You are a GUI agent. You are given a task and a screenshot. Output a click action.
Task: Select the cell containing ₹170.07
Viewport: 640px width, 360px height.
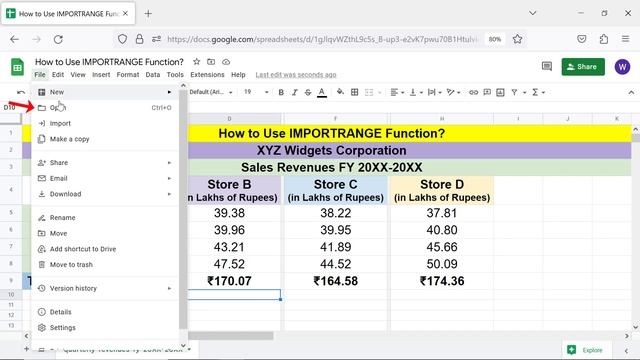click(229, 281)
